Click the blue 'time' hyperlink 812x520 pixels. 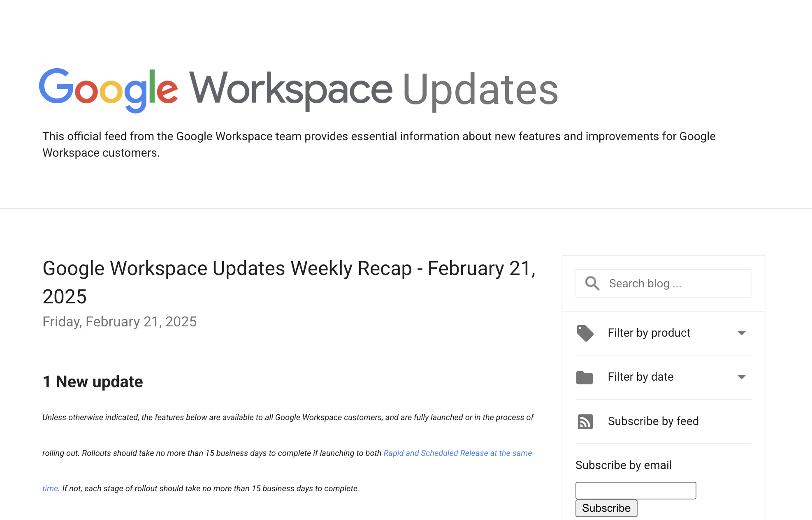pyautogui.click(x=50, y=488)
